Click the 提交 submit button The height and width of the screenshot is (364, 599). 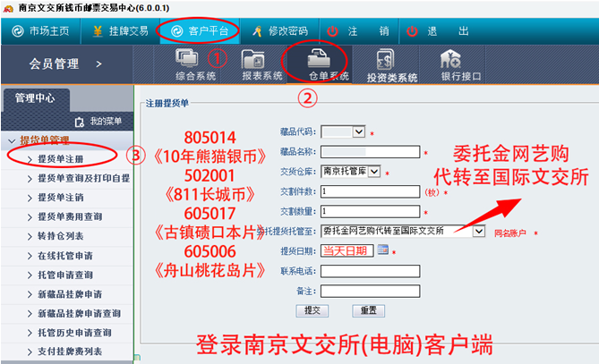(312, 310)
